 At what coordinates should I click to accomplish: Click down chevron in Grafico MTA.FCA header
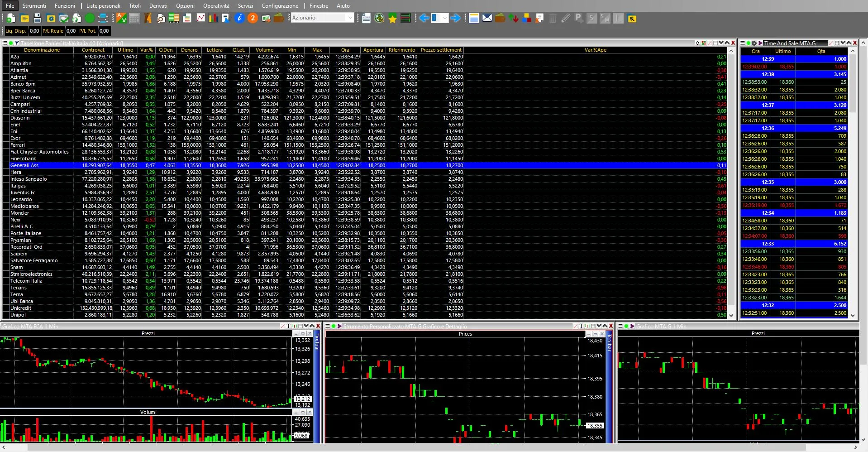coord(306,326)
